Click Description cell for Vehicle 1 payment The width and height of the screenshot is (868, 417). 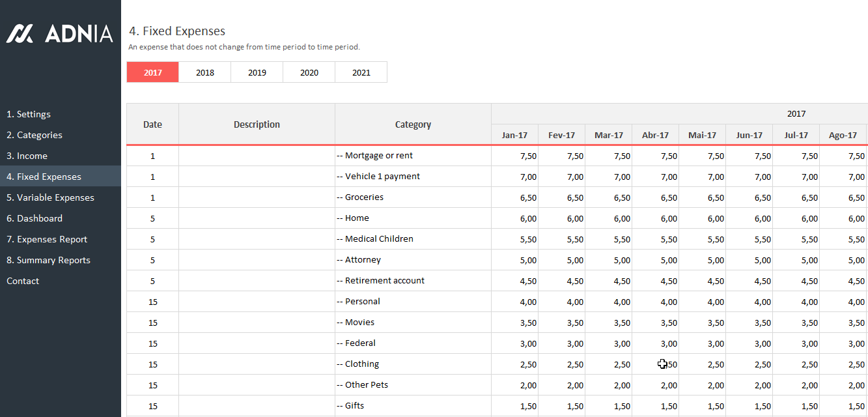257,177
